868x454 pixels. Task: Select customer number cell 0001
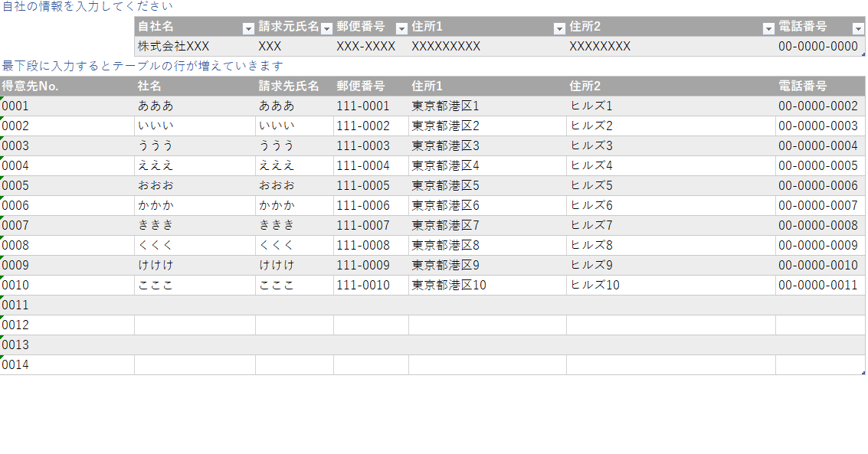15,106
